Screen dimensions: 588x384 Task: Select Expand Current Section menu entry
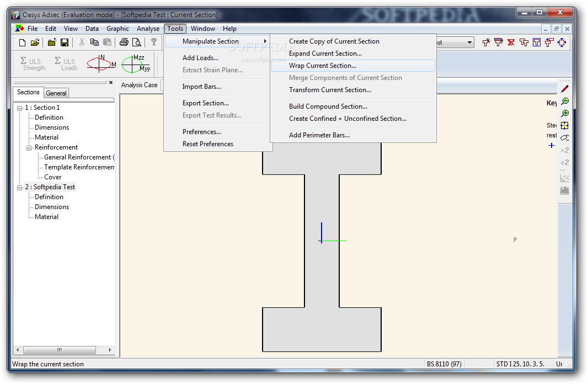[353, 54]
